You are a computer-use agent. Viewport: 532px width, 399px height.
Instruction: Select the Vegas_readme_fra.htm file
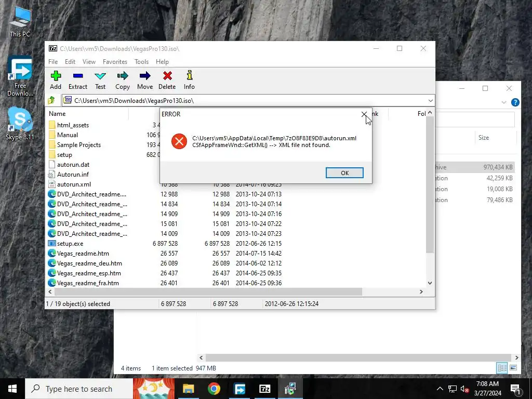(x=88, y=283)
